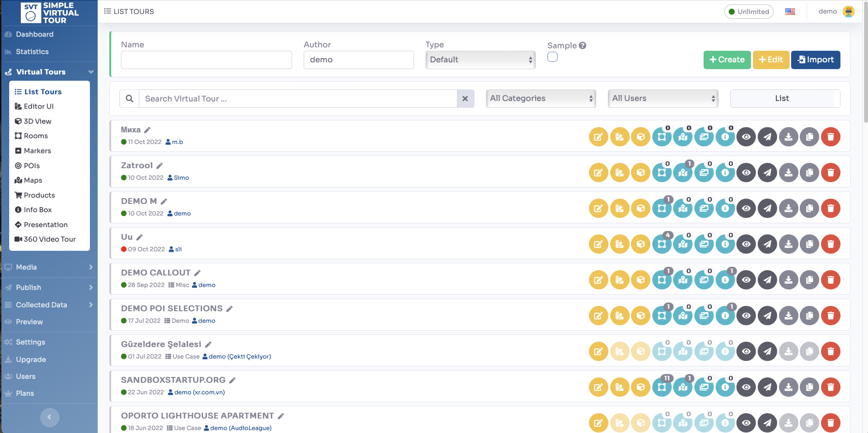The height and width of the screenshot is (433, 868).
Task: Click the duplicate icon for DEMO M
Action: [809, 208]
